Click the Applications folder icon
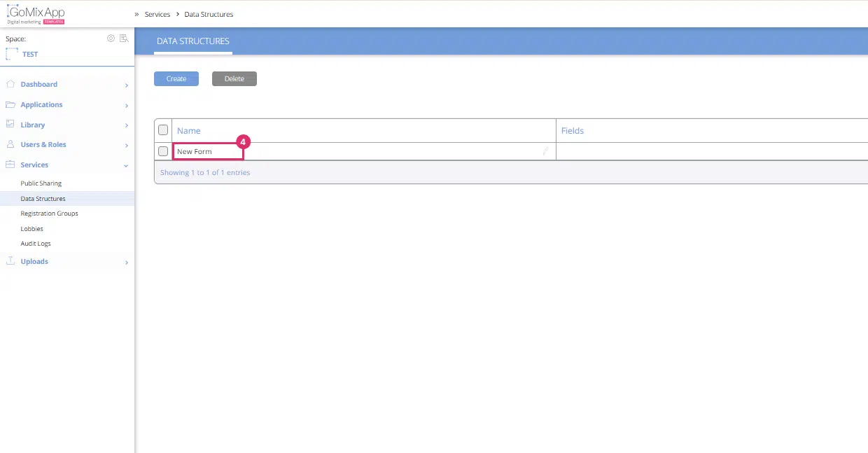868x453 pixels. [x=10, y=104]
